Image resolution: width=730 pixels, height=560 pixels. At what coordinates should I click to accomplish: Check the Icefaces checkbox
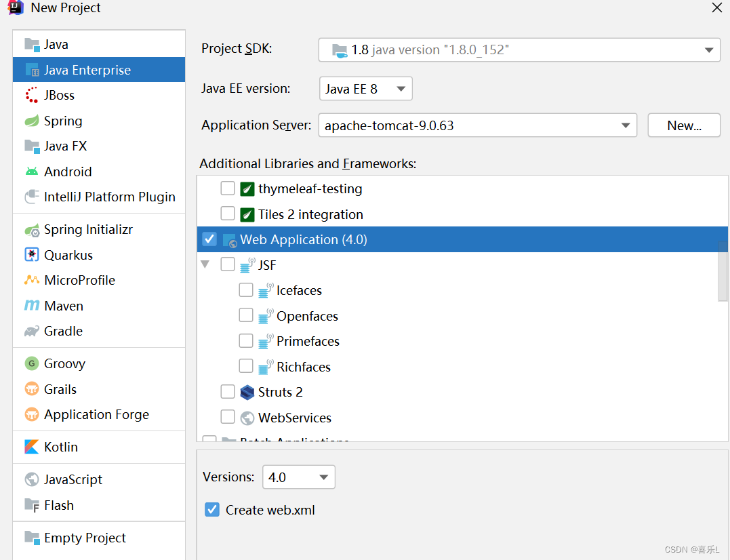(246, 290)
